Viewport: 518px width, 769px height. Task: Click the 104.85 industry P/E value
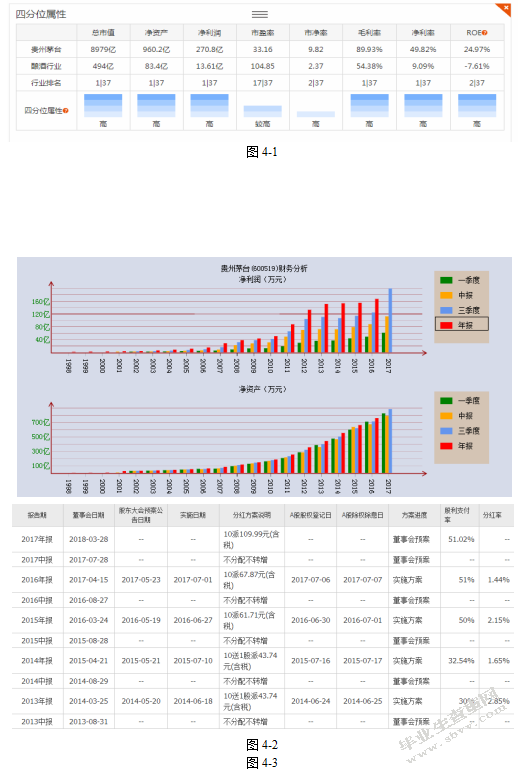point(262,66)
